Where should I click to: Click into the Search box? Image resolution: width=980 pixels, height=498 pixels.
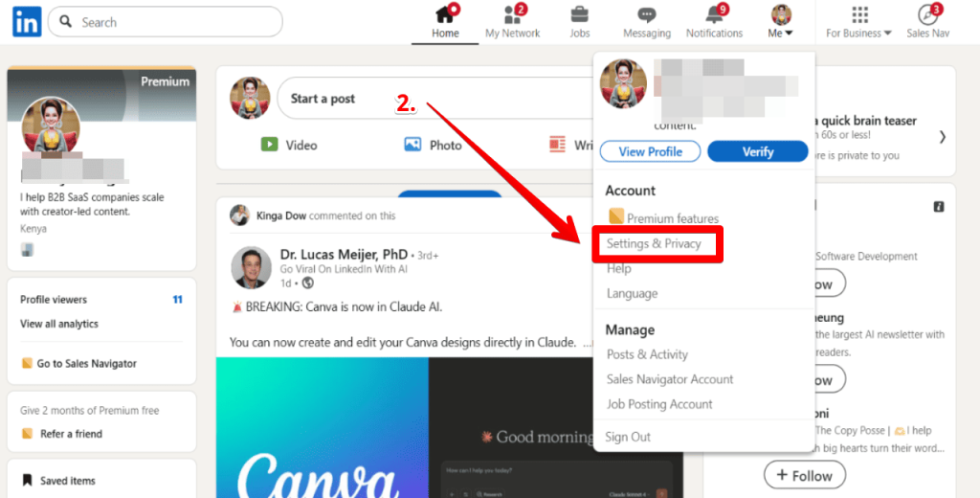[165, 22]
